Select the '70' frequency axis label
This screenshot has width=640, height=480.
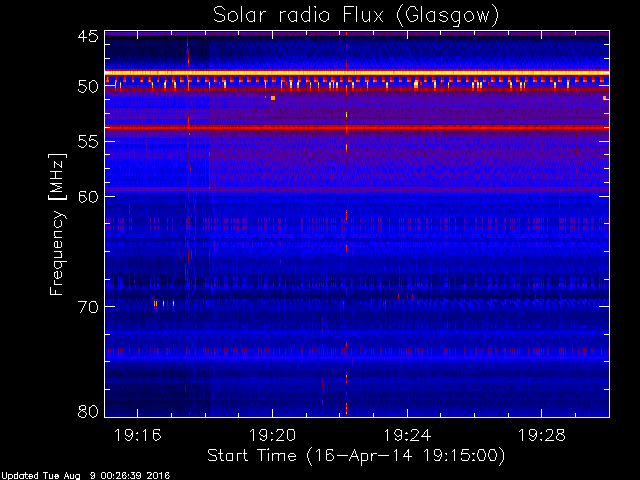click(x=88, y=307)
